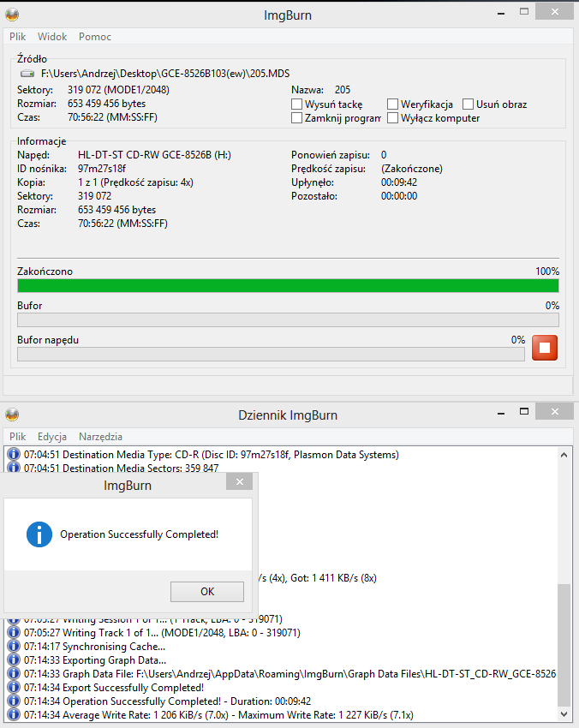This screenshot has width=579, height=728.
Task: Confirm the dialog with OK
Action: pyautogui.click(x=207, y=592)
